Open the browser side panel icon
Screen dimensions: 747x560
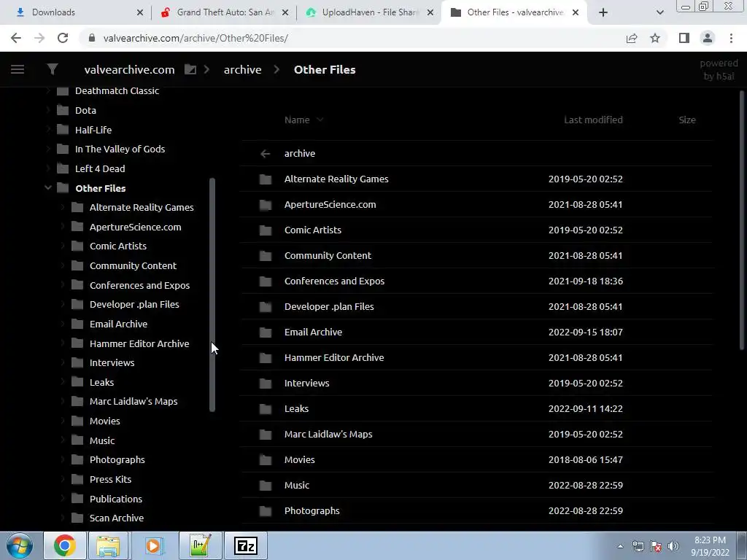click(684, 38)
